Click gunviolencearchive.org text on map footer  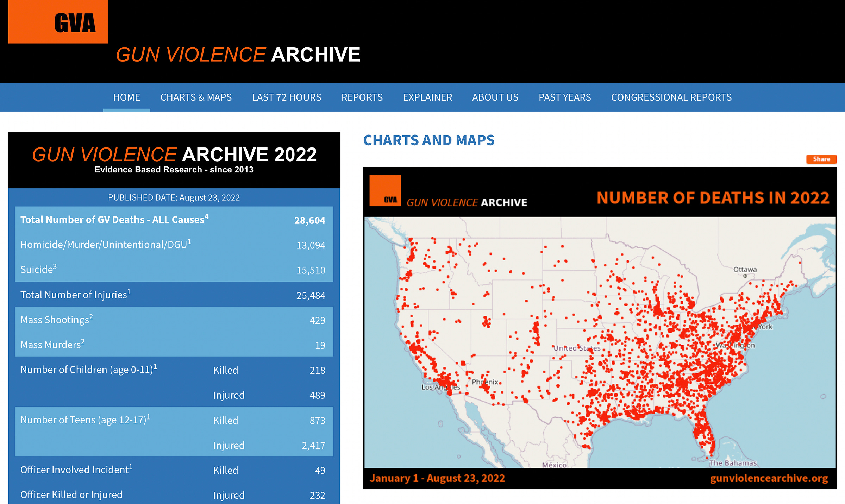point(769,478)
